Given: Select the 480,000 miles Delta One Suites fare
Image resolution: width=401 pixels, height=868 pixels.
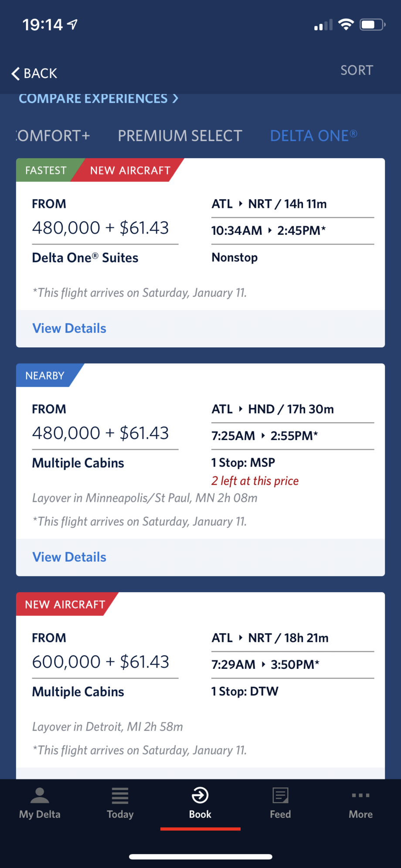Looking at the screenshot, I should (x=100, y=228).
